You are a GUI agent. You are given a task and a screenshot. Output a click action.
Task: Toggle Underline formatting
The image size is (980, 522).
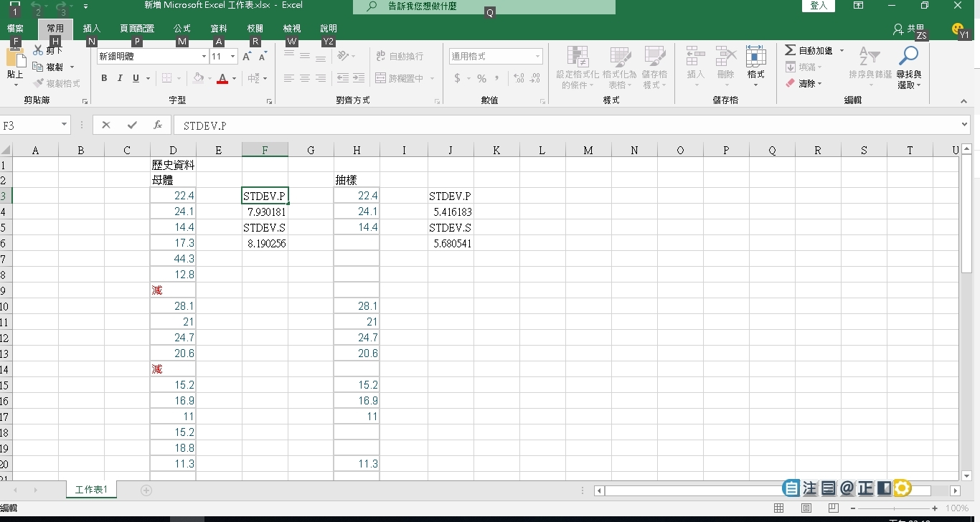[x=136, y=78]
